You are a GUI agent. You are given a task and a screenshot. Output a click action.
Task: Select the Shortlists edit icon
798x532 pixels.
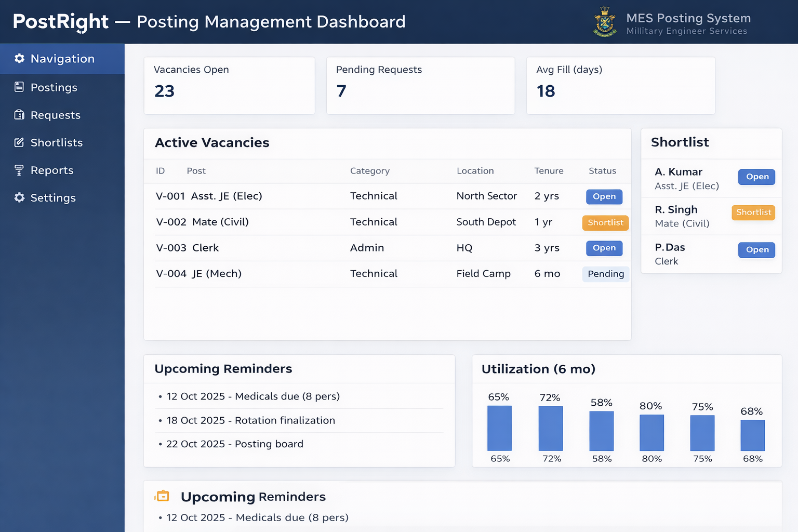tap(18, 142)
